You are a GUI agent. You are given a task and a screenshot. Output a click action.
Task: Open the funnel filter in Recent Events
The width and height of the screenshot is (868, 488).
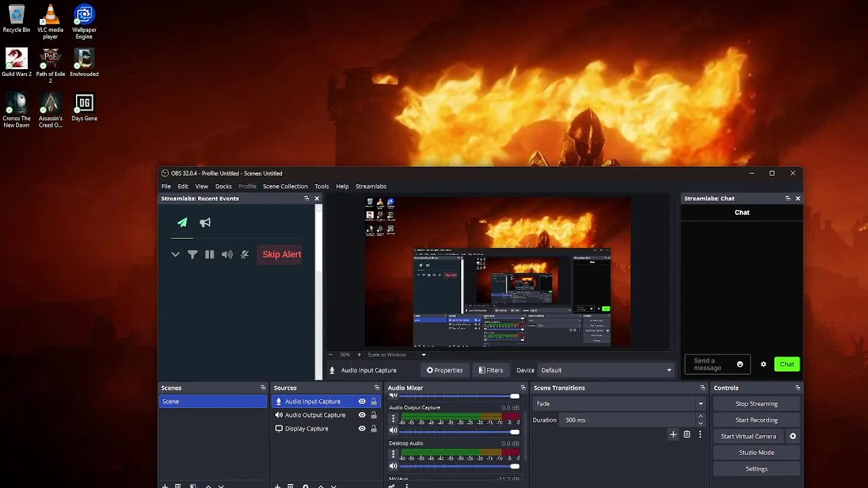coord(193,254)
